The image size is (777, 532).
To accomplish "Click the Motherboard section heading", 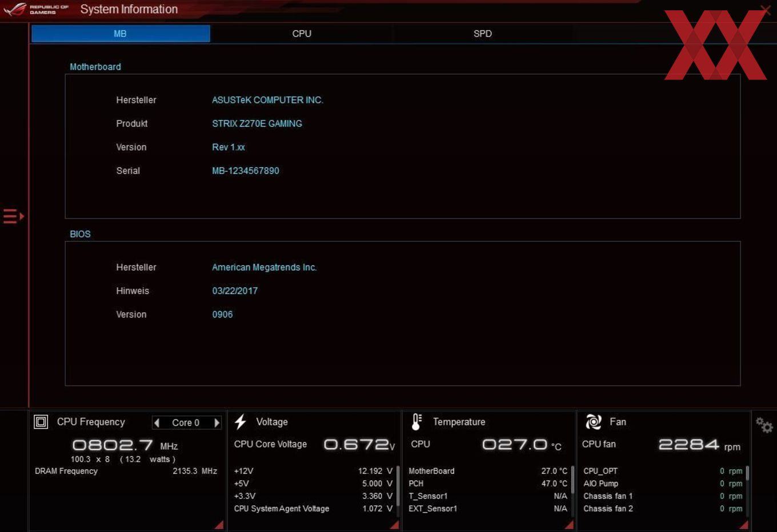I will coord(95,67).
